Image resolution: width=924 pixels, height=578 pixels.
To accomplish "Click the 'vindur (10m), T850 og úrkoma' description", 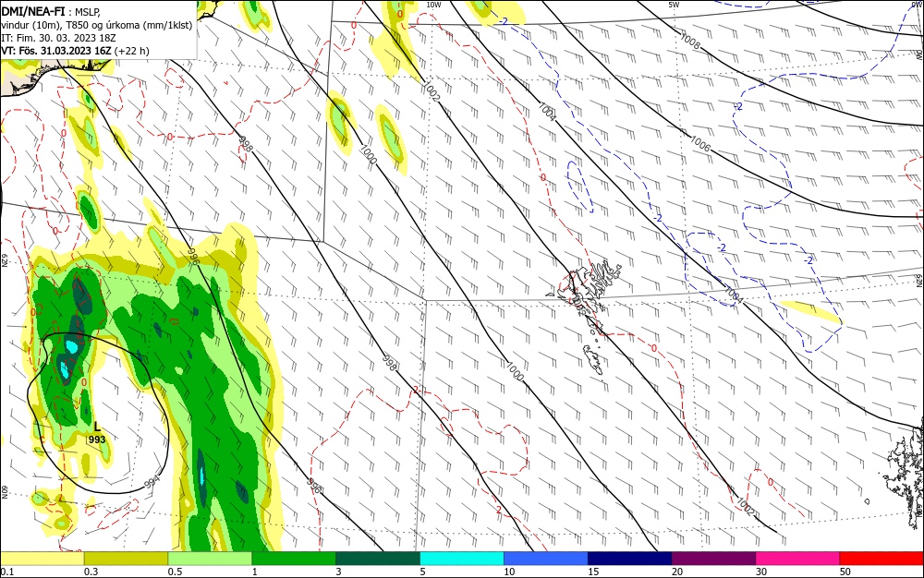I will 97,25.
